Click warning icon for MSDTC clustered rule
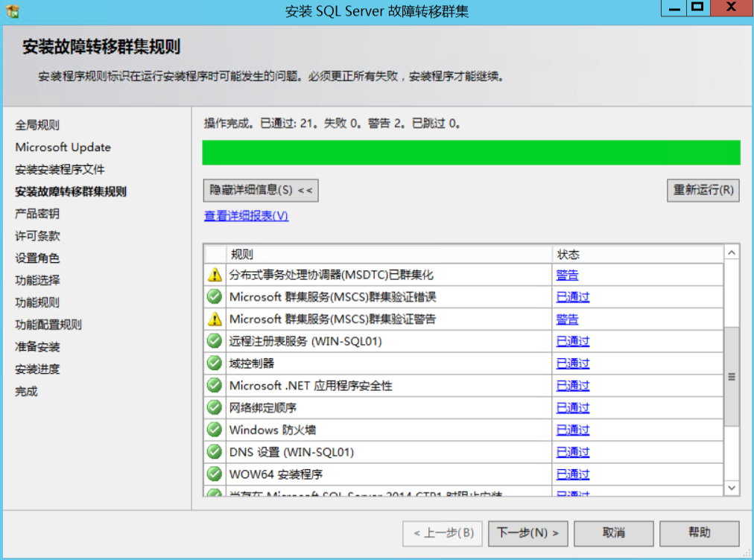The image size is (754, 560). (215, 275)
